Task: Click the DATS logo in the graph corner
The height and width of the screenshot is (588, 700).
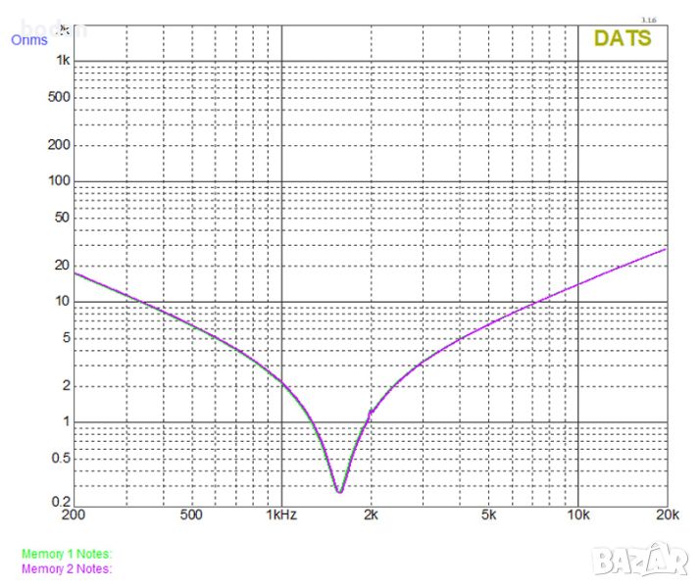Action: (x=622, y=38)
